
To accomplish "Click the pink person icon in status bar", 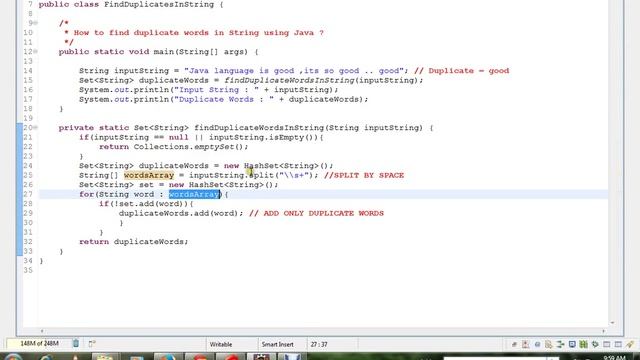I will pyautogui.click(x=525, y=344).
